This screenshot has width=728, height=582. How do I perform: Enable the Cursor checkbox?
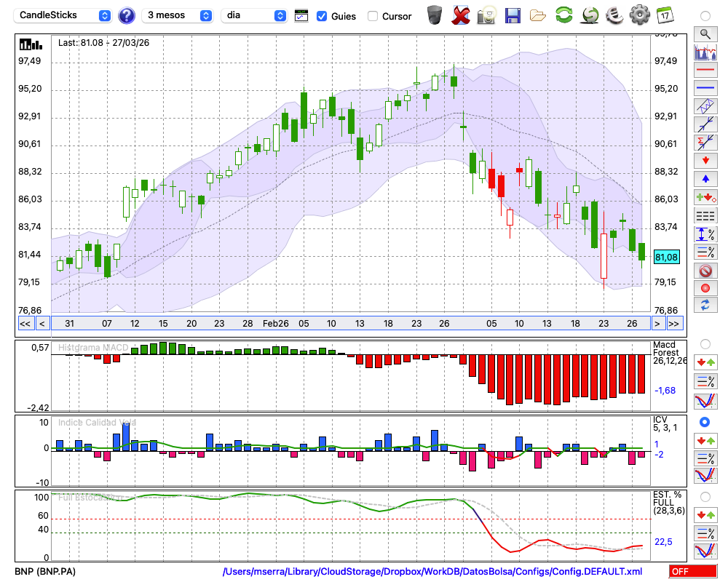[x=373, y=16]
